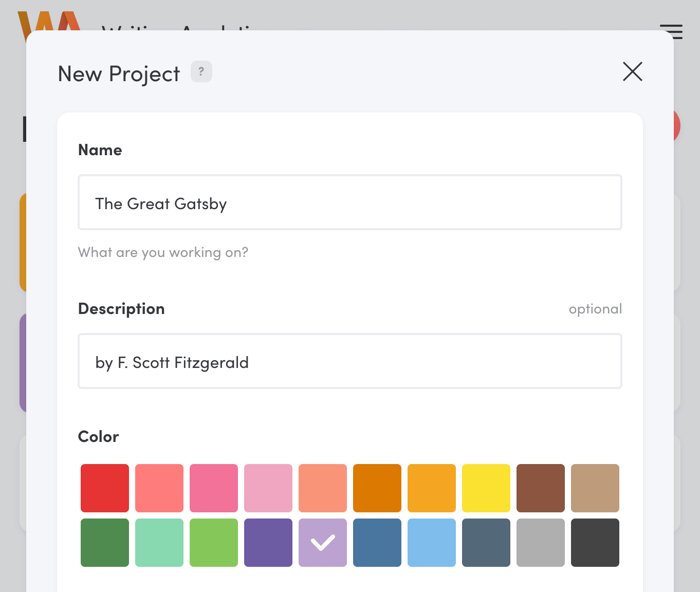The image size is (700, 592).
Task: Select the brown color swatch
Action: coord(541,488)
